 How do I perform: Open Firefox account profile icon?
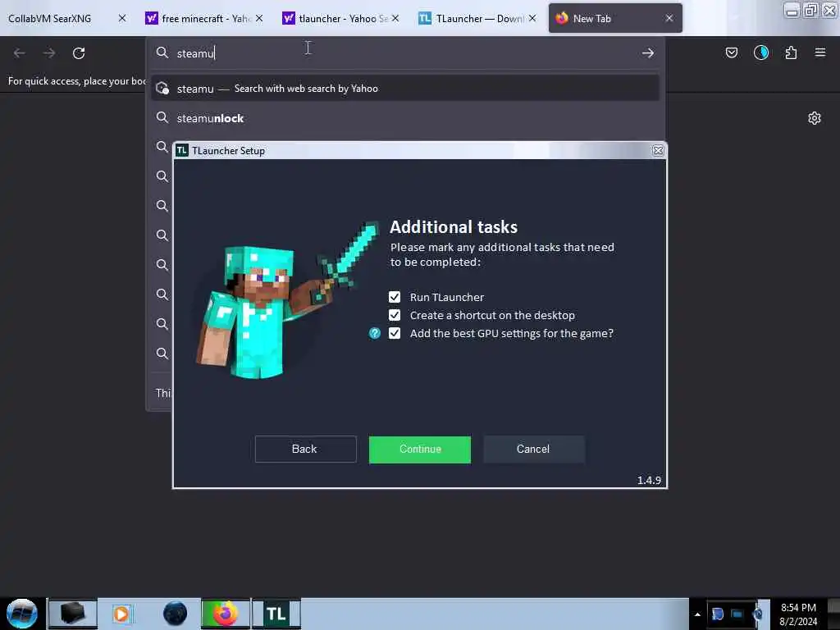pos(761,52)
